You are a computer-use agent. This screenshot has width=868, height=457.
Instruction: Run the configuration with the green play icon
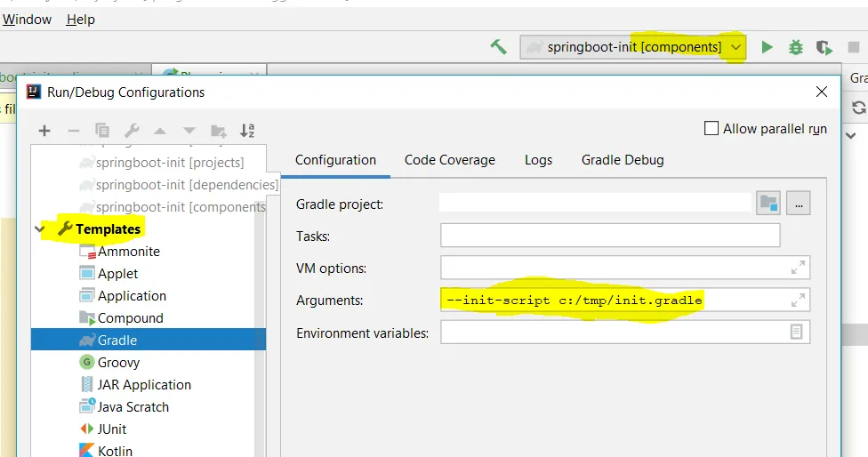click(x=767, y=47)
